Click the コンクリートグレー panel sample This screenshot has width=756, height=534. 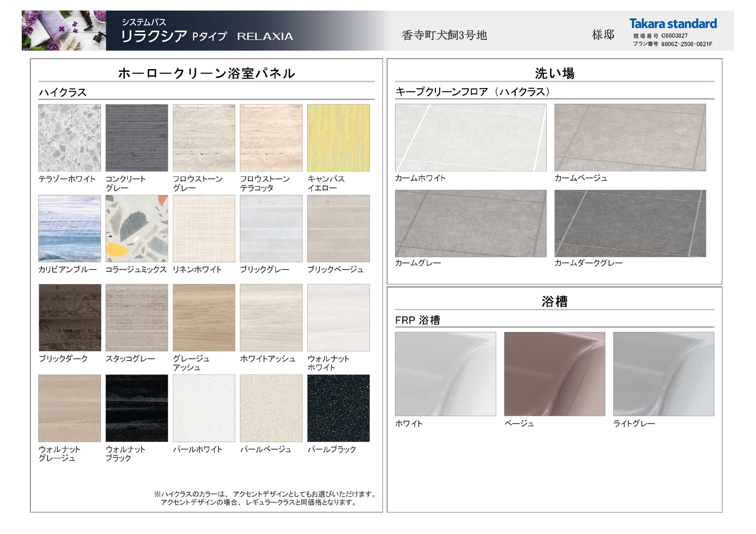137,138
